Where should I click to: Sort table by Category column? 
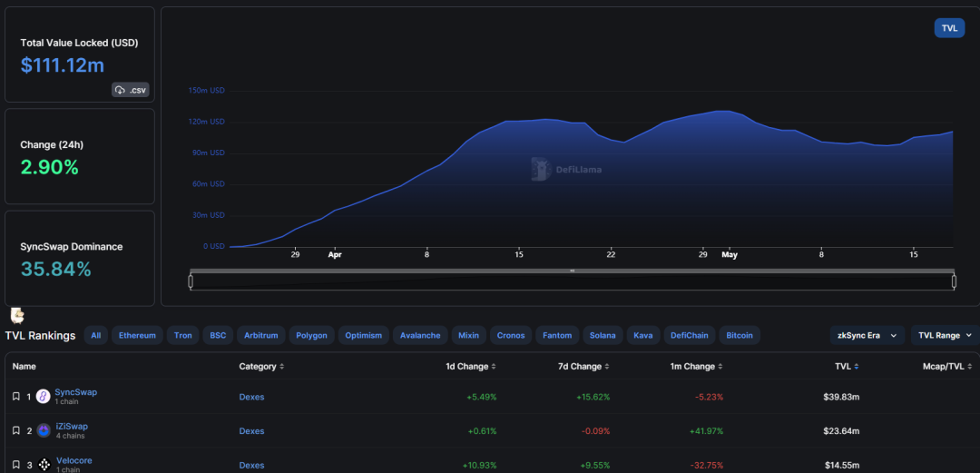[261, 367]
